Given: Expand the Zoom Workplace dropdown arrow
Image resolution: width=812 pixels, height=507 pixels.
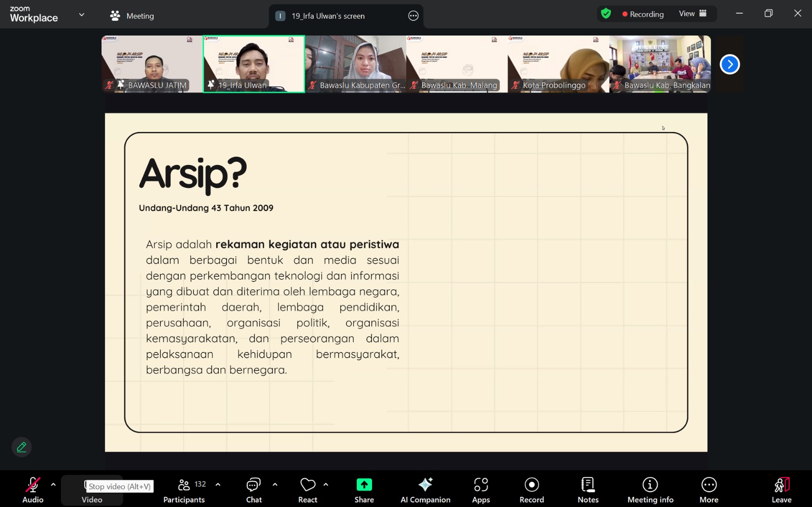Looking at the screenshot, I should pyautogui.click(x=81, y=15).
